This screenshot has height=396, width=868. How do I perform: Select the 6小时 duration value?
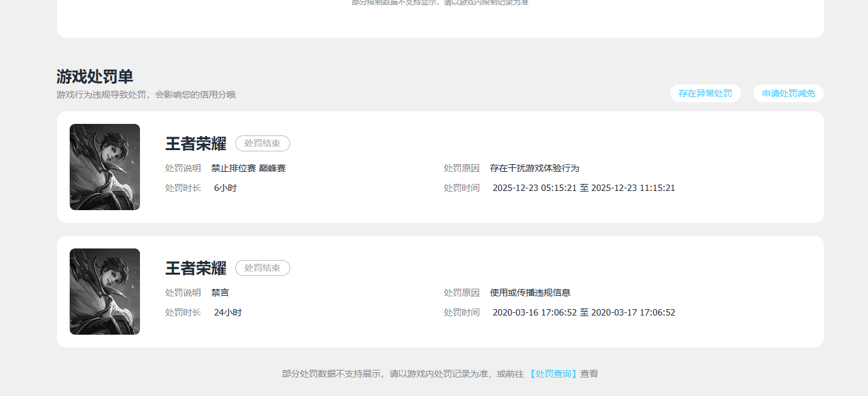click(x=226, y=188)
